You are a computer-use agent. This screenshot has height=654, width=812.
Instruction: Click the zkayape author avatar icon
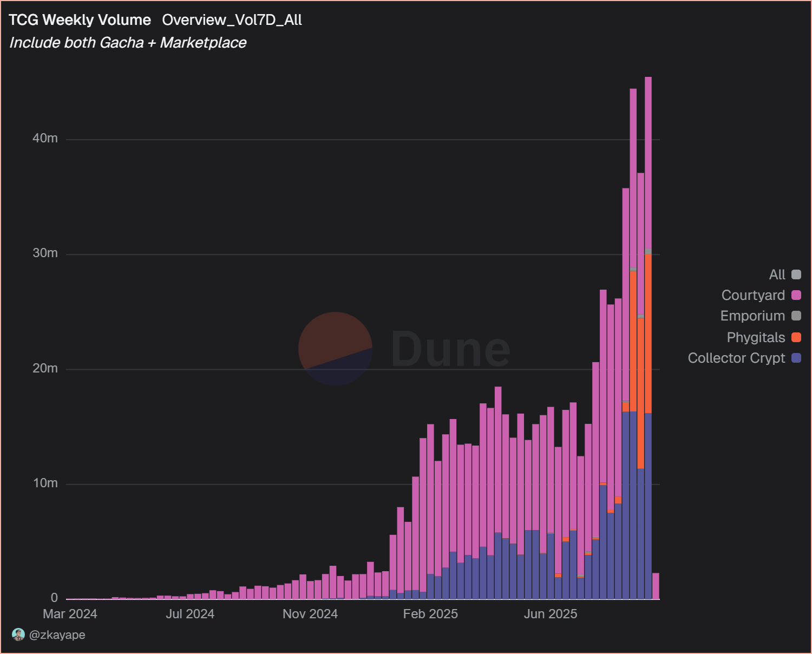(x=18, y=635)
